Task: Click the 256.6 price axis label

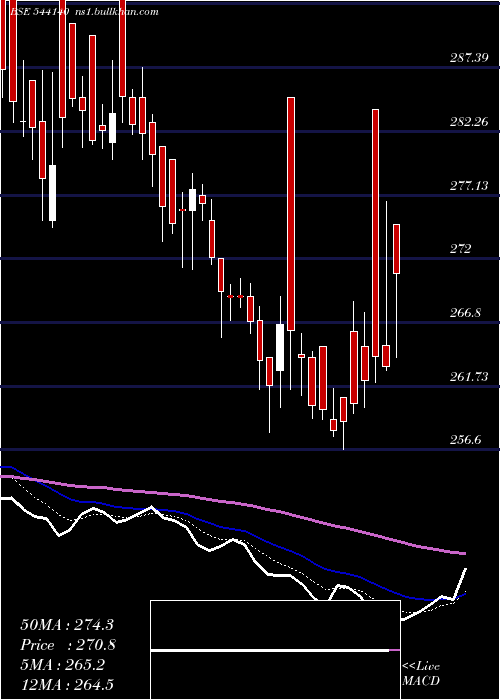Action: [x=465, y=440]
